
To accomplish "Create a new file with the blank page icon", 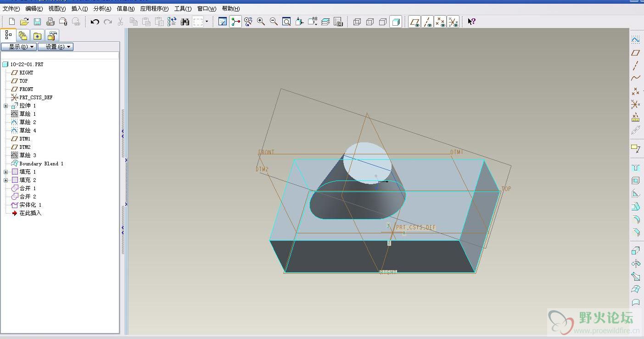I will point(12,22).
